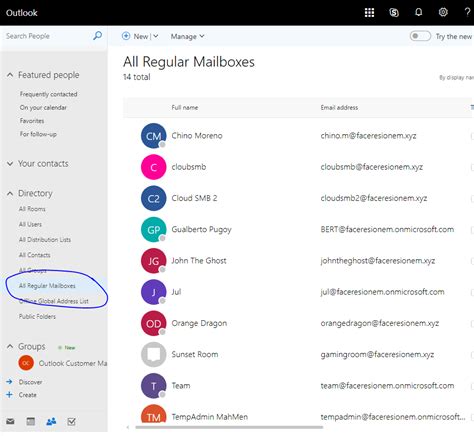Open All Distribution Lists directory
Image resolution: width=474 pixels, height=436 pixels.
point(45,240)
